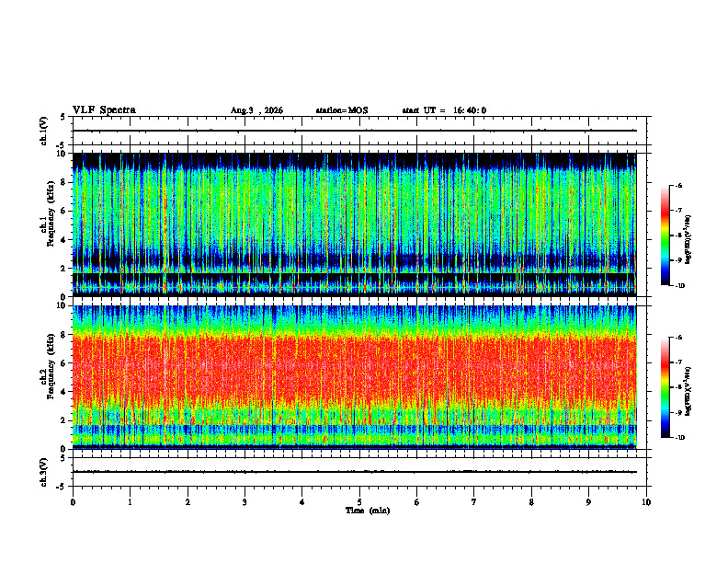Viewport: 728px width, 563px height.
Task: Click the "Time (min)" axis label
Action: [368, 511]
